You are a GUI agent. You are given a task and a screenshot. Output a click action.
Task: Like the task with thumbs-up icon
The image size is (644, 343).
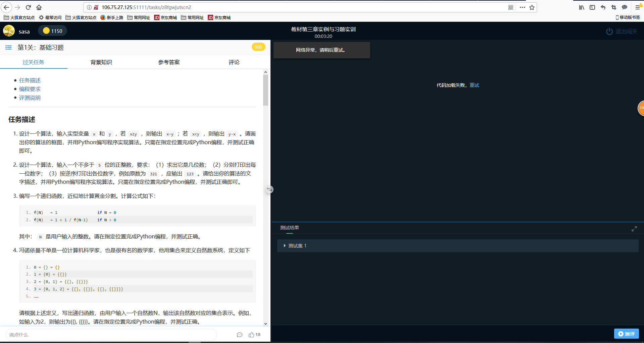point(251,335)
